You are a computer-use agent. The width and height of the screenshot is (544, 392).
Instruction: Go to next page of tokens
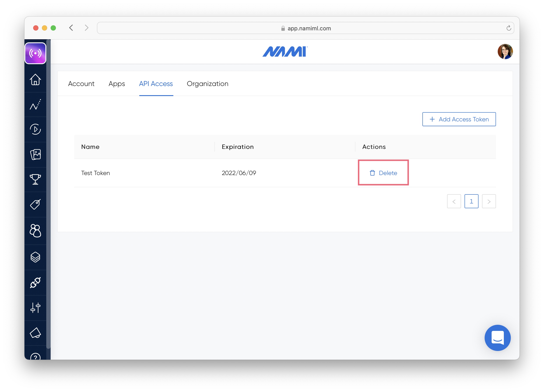pos(489,201)
